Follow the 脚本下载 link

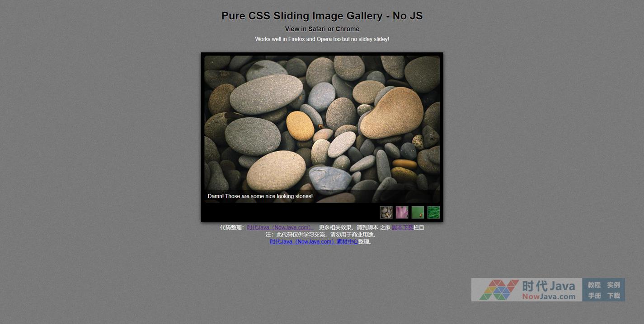(402, 227)
